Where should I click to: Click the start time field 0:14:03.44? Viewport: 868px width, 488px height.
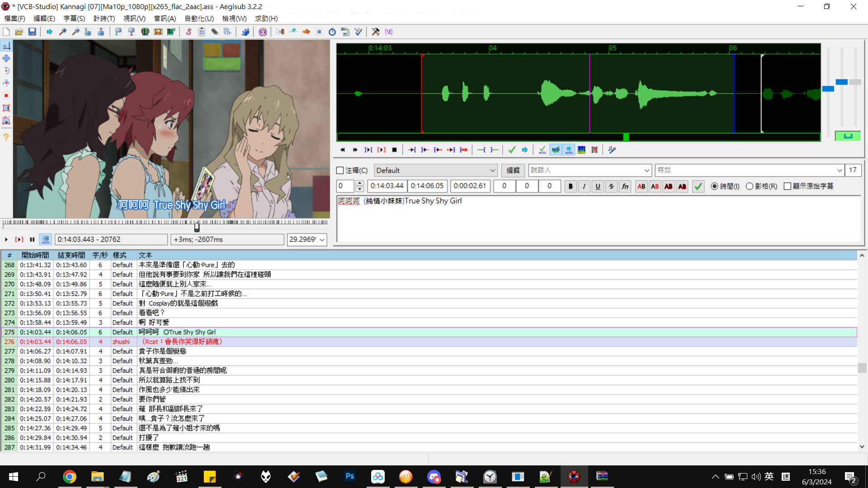coord(387,186)
